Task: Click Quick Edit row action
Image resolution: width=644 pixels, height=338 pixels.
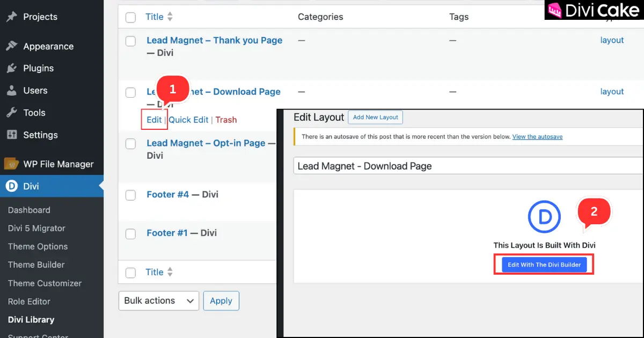Action: [x=188, y=120]
